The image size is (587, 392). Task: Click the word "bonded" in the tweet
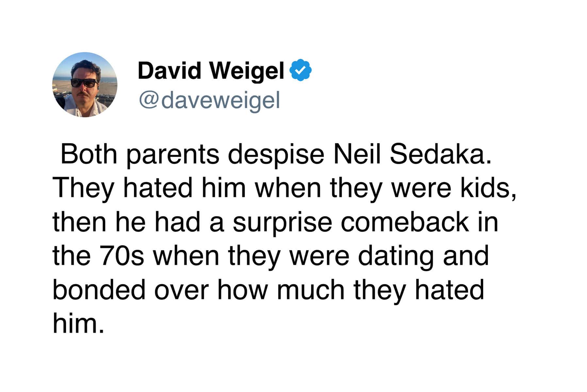point(99,290)
